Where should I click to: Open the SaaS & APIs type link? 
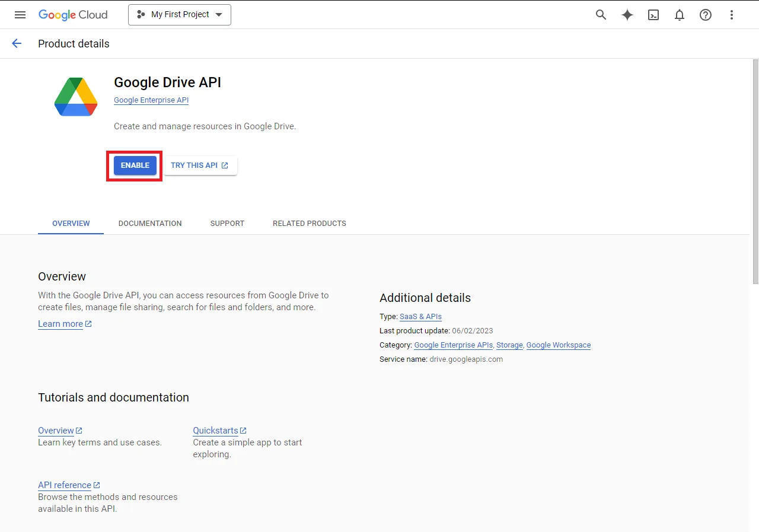point(420,317)
